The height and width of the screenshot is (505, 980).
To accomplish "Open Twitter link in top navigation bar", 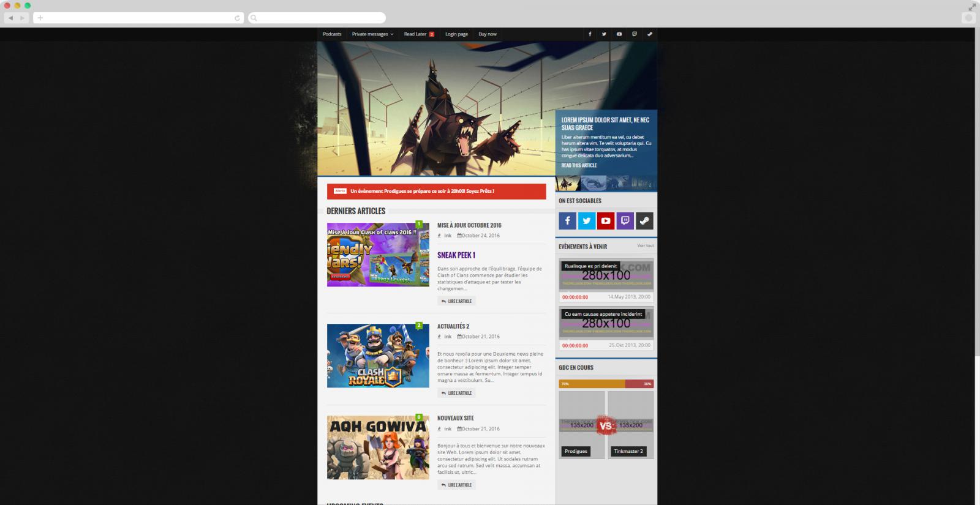I will tap(604, 34).
